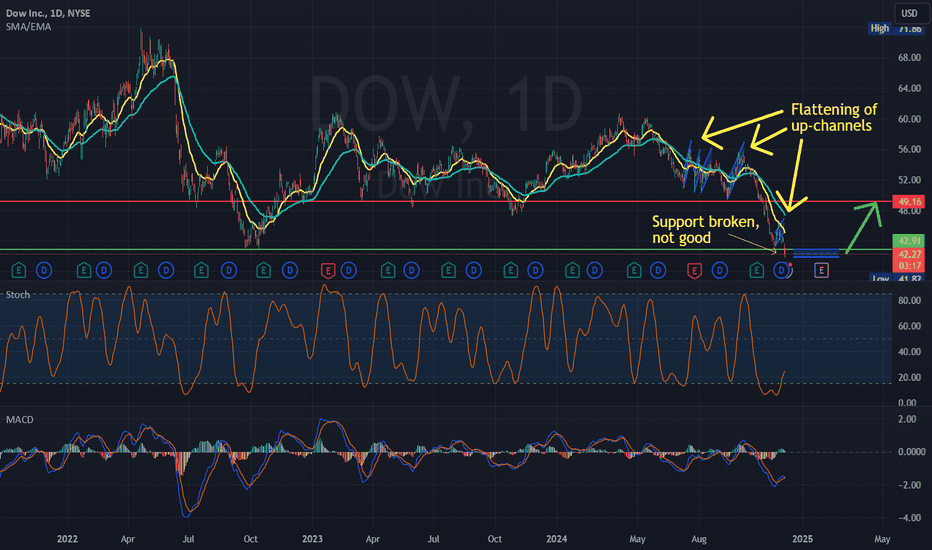Open the USD currency selector
This screenshot has height=550, width=932.
click(909, 13)
